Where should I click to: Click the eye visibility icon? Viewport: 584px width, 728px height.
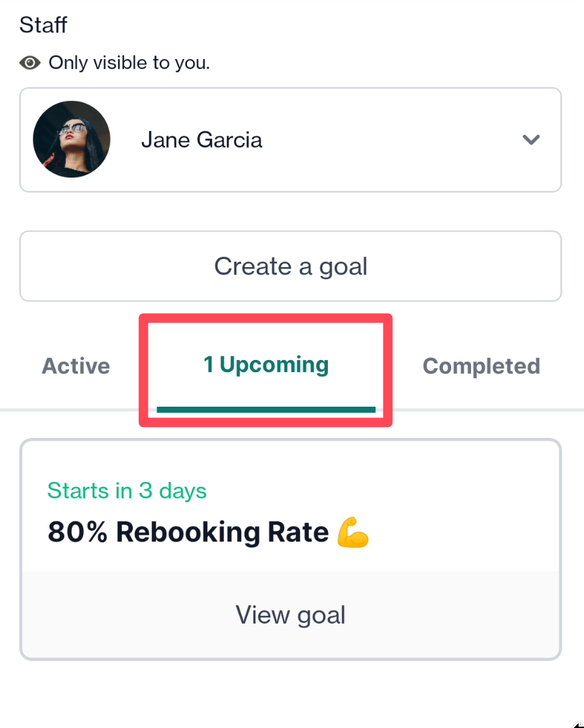(30, 62)
